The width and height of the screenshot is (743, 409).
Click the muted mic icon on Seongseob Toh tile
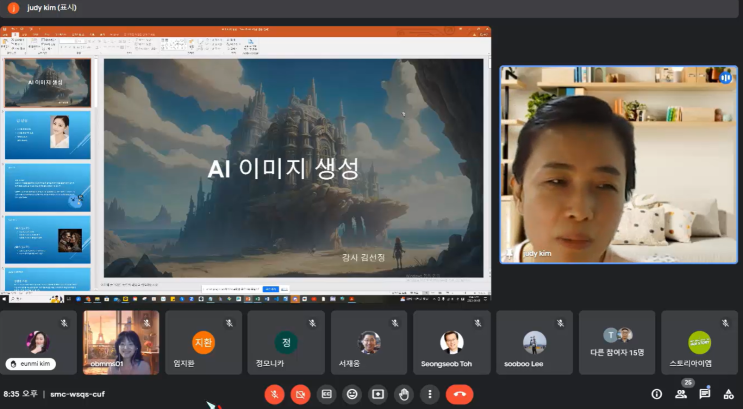[x=478, y=323]
